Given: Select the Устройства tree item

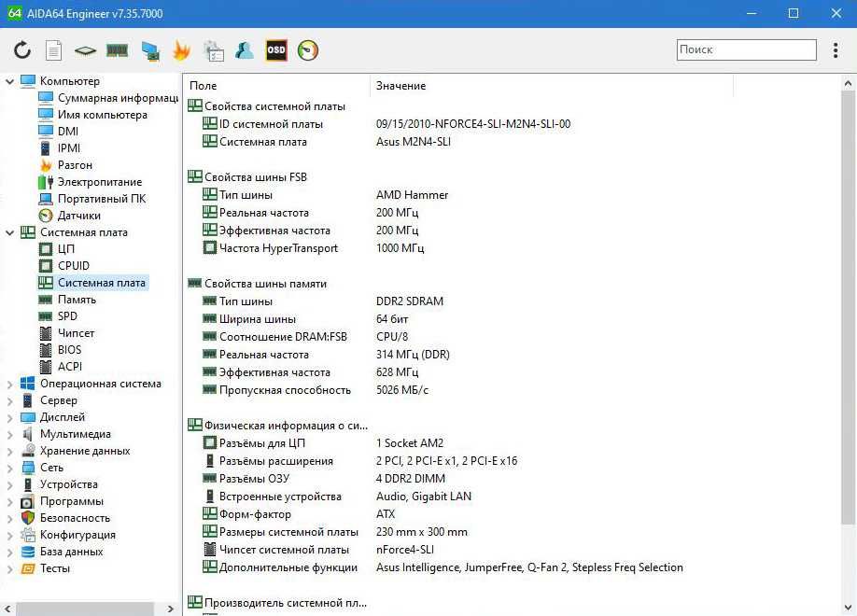Looking at the screenshot, I should click(x=69, y=484).
